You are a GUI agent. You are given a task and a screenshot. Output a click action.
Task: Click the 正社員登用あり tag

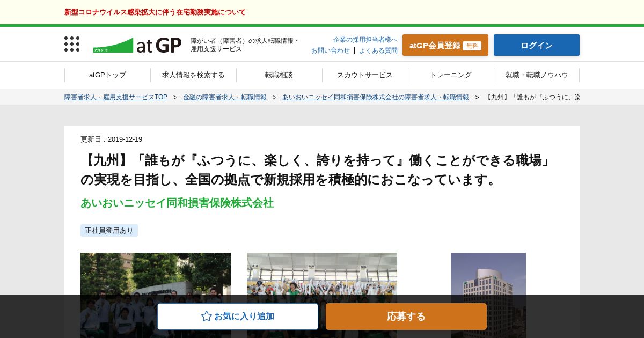point(109,230)
